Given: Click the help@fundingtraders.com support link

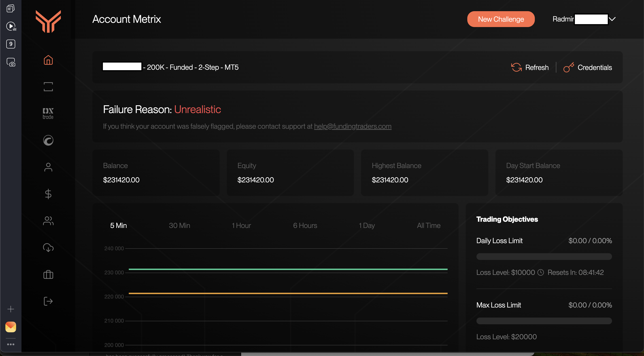Looking at the screenshot, I should point(353,126).
